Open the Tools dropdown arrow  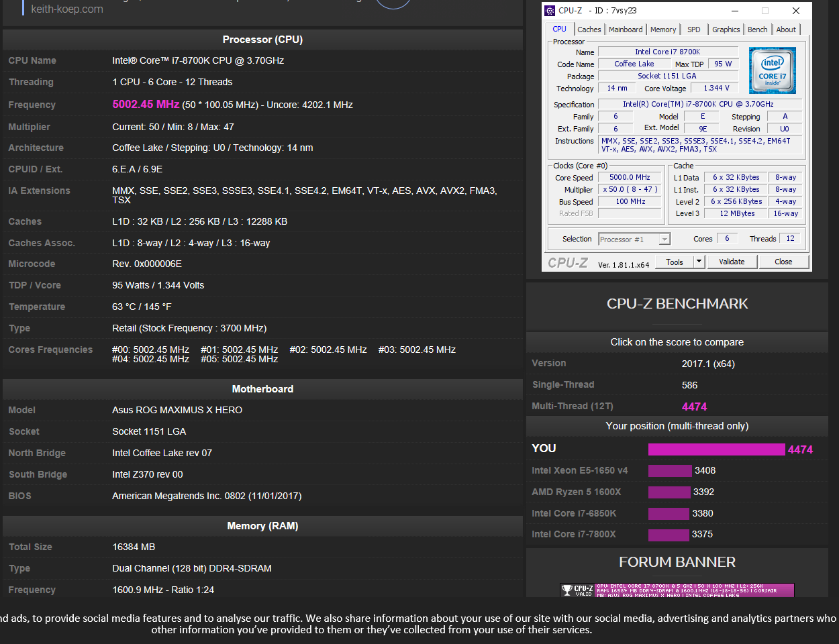tap(699, 262)
